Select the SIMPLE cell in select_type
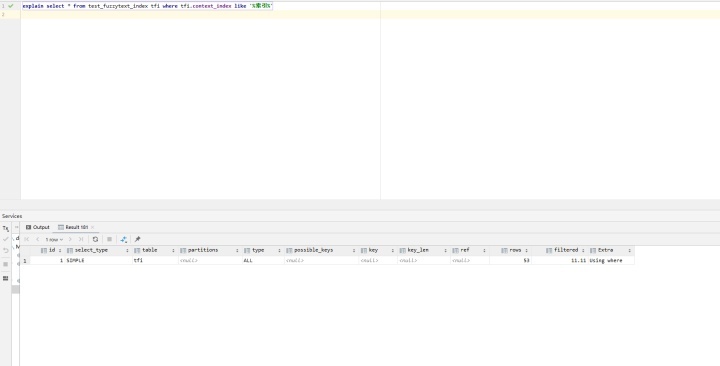The image size is (720, 366). [x=98, y=260]
